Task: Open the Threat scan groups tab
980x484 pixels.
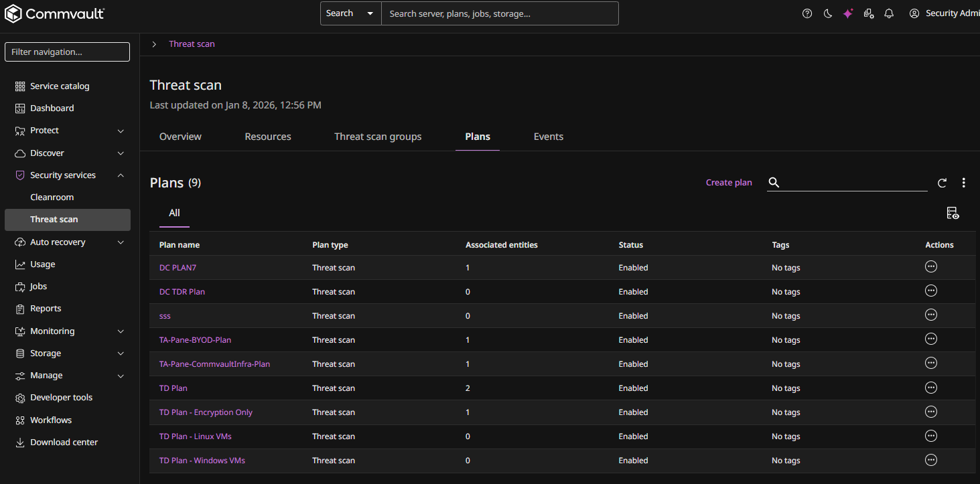Action: coord(378,137)
